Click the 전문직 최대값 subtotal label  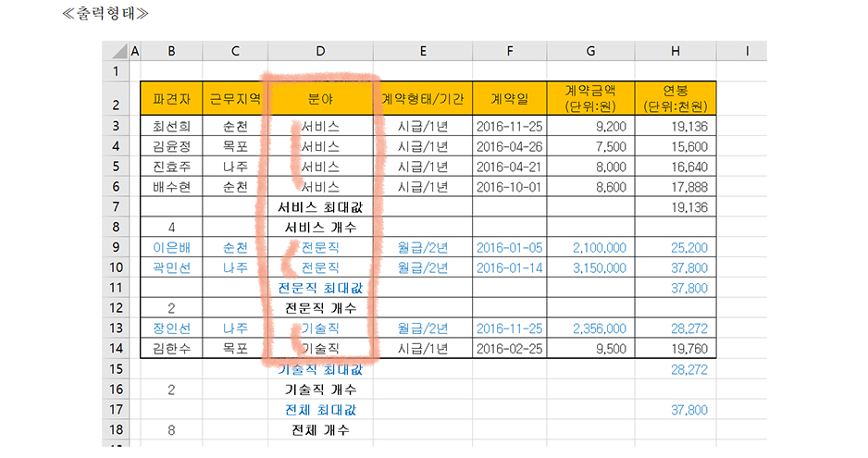click(320, 288)
